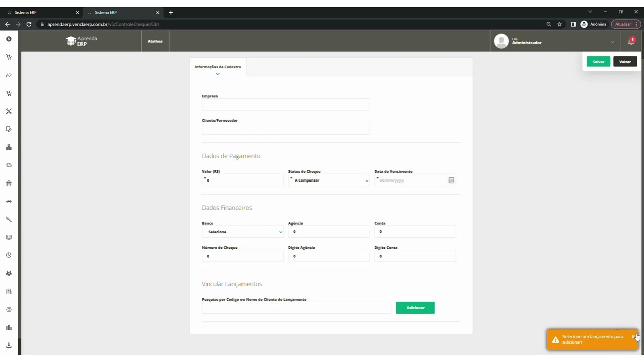
Task: Open the bar chart sidebar icon
Action: click(9, 328)
